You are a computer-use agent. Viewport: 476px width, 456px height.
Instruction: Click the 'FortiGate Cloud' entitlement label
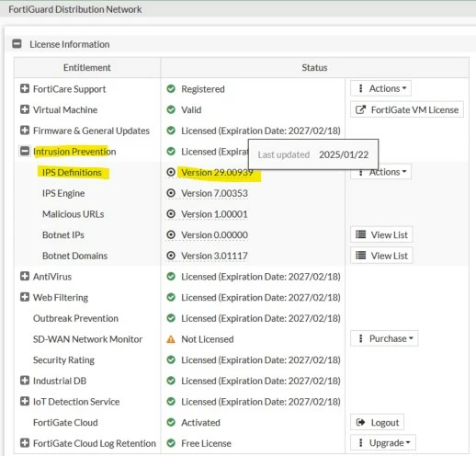click(65, 422)
